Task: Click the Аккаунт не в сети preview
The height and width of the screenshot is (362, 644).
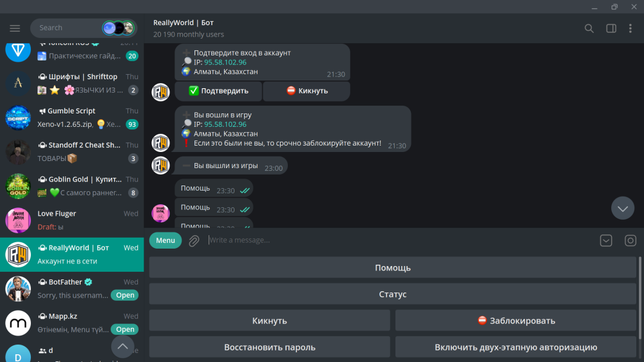Action: point(68,261)
